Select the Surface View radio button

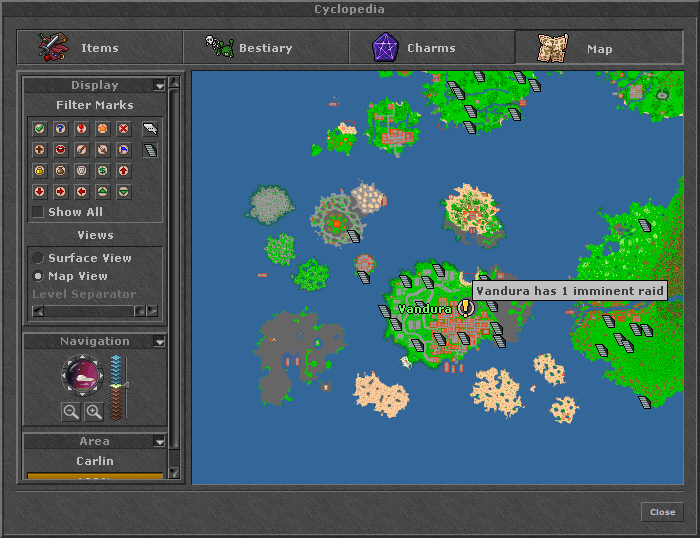click(38, 258)
